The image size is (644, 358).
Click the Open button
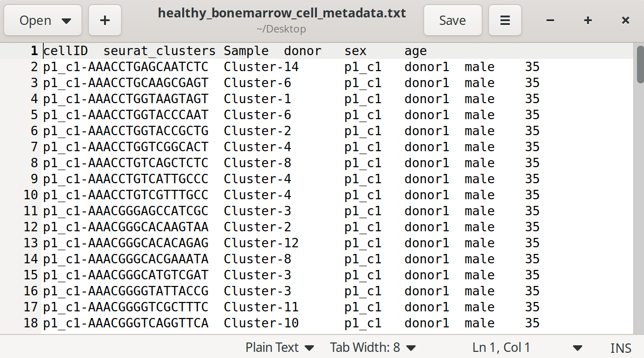click(36, 20)
